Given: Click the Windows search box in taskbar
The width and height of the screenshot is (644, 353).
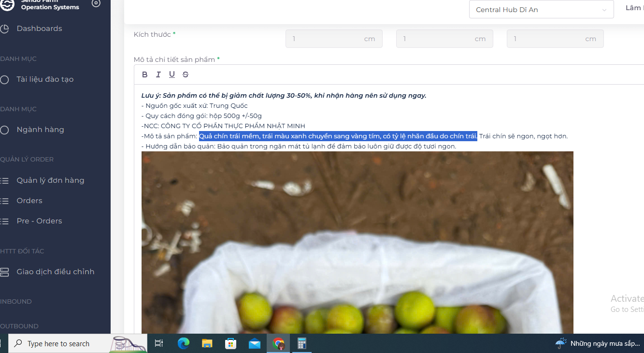Looking at the screenshot, I should (x=79, y=344).
